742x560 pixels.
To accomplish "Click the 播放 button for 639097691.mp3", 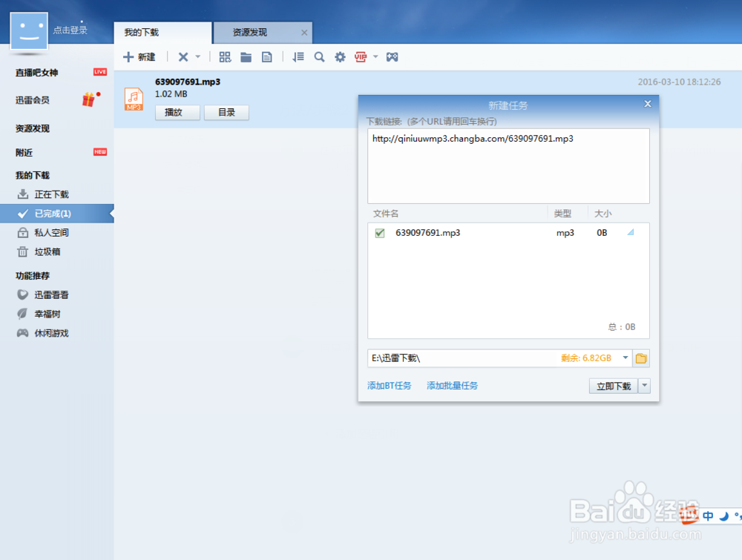I will point(177,113).
